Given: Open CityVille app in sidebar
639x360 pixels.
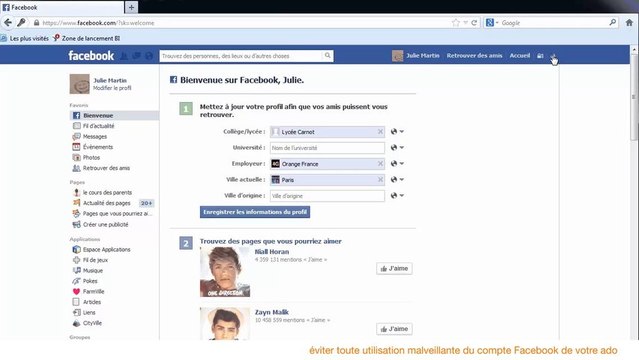Looking at the screenshot, I should click(92, 323).
